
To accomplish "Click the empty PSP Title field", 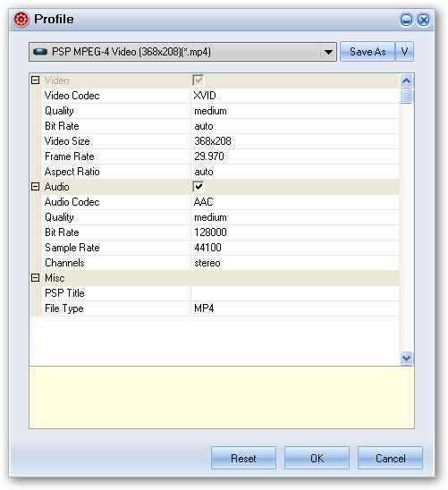I will point(294,293).
